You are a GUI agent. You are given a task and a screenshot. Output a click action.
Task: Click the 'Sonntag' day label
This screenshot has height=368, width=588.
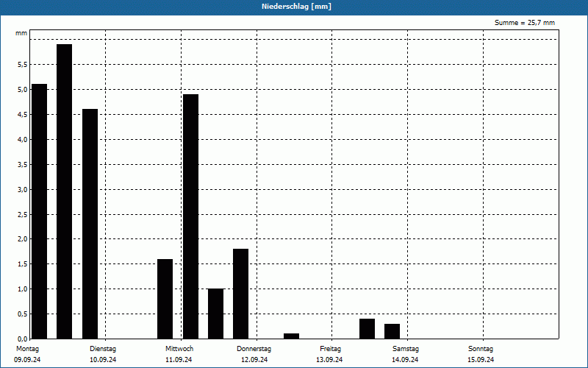[481, 349]
